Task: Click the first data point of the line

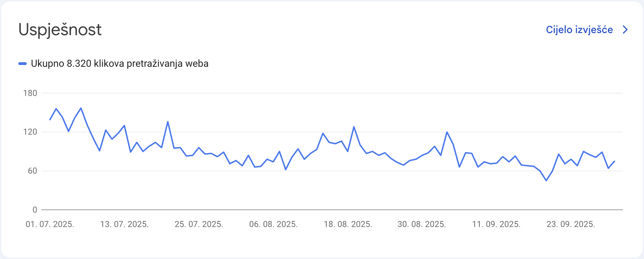Action: [50, 120]
